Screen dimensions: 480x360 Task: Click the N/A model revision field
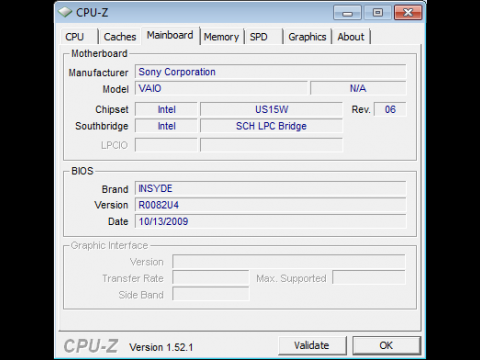click(x=358, y=89)
